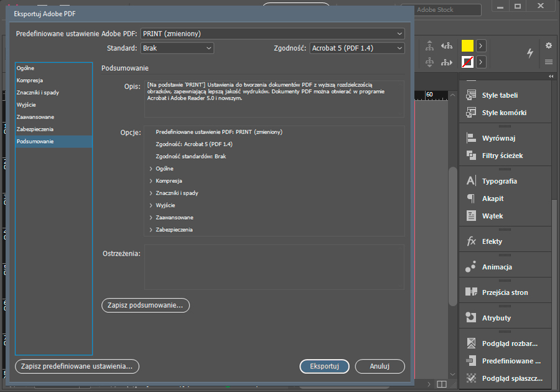Click the select previous object icon
Image resolution: width=560 pixels, height=392 pixels.
(446, 45)
